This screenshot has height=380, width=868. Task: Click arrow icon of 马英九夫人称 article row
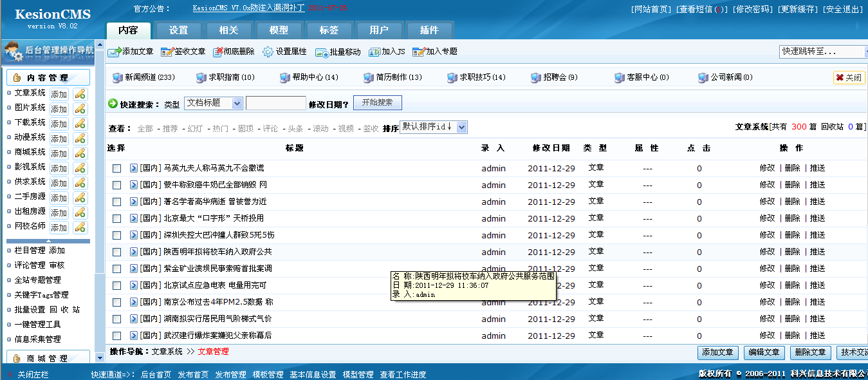coord(134,168)
